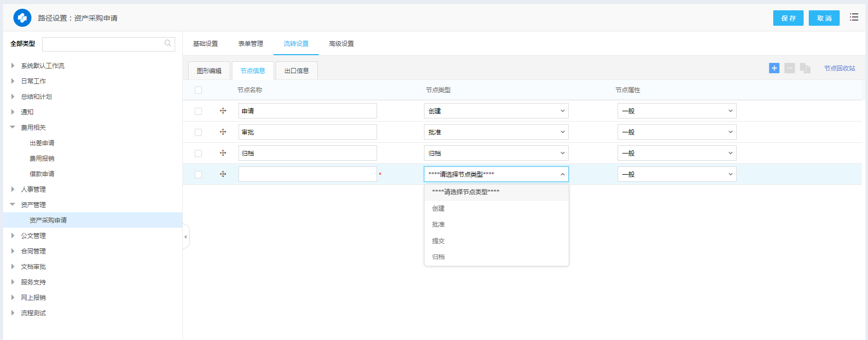Open node attribute dropdown for 申请 row

coord(676,111)
